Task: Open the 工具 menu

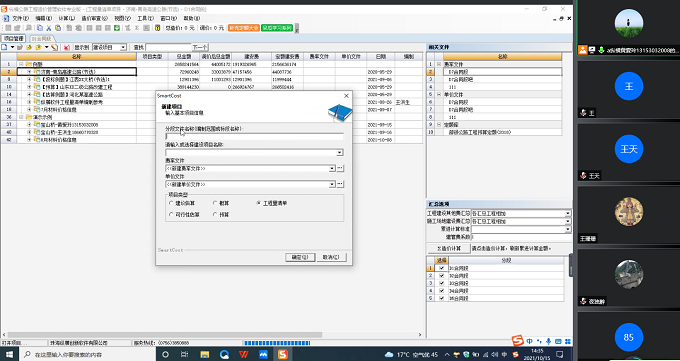Action: [x=145, y=19]
